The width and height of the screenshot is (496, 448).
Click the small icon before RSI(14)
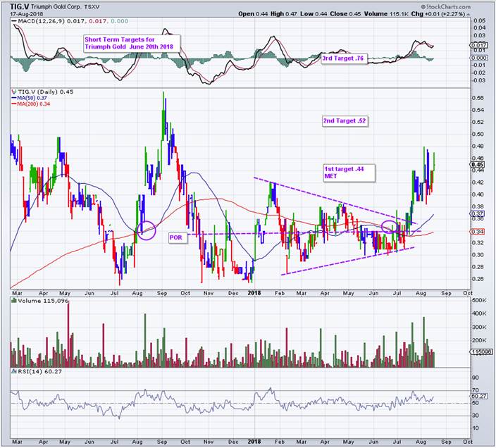(13, 371)
